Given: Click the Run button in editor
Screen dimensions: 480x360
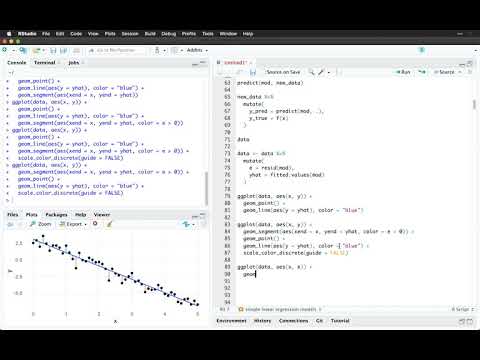Looking at the screenshot, I should pos(403,72).
